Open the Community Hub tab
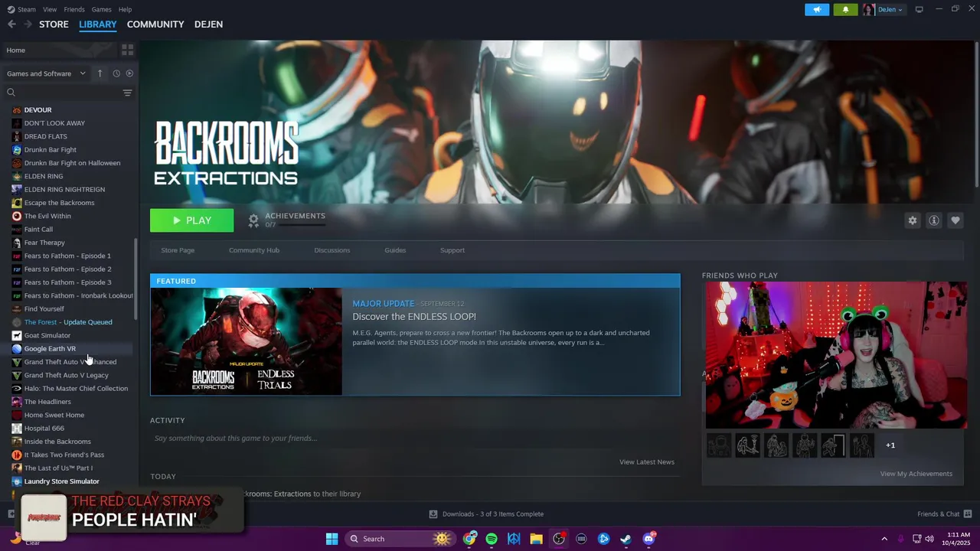This screenshot has width=980, height=551. click(254, 250)
